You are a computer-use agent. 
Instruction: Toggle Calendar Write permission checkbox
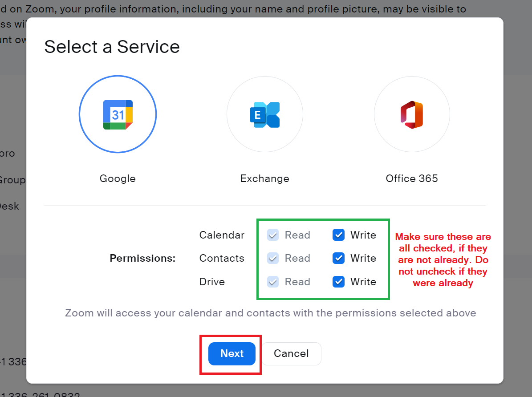tap(339, 235)
